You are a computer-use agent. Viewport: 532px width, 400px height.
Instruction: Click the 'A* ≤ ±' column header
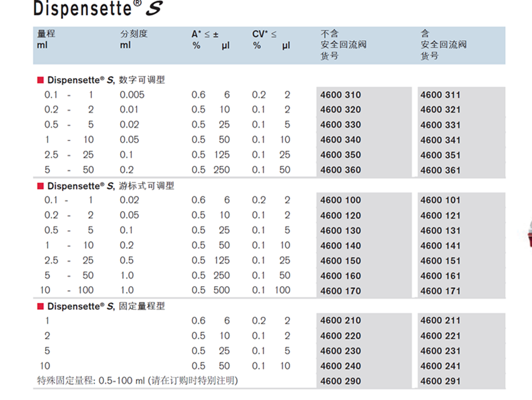pyautogui.click(x=205, y=34)
